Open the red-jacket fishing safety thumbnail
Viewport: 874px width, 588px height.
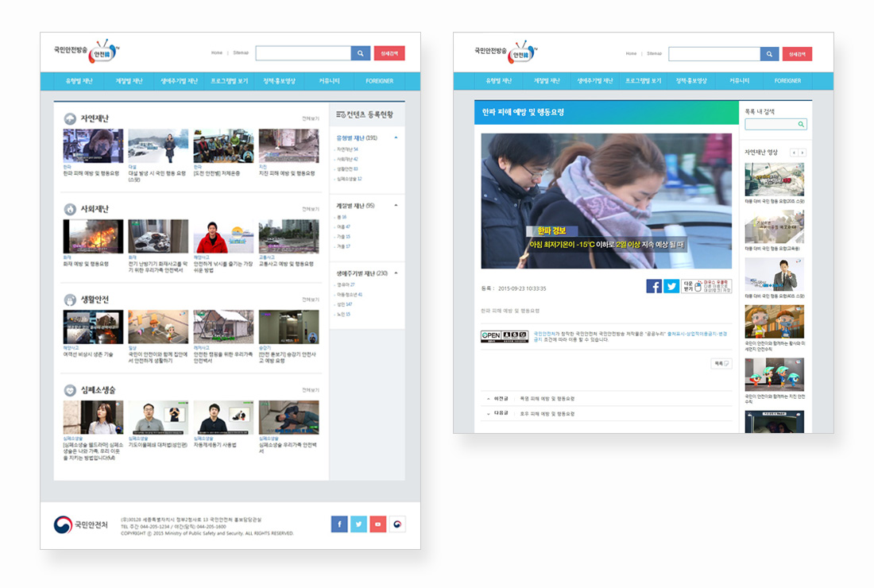pyautogui.click(x=223, y=236)
